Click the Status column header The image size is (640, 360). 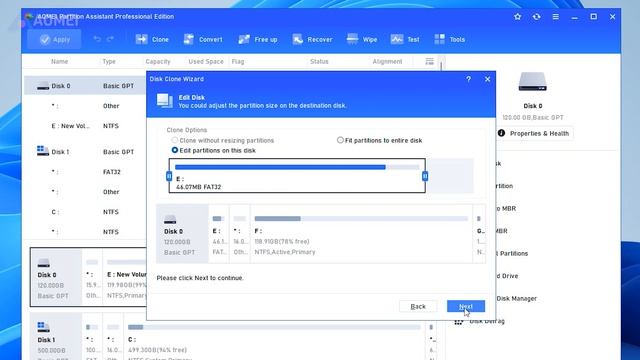tap(319, 62)
